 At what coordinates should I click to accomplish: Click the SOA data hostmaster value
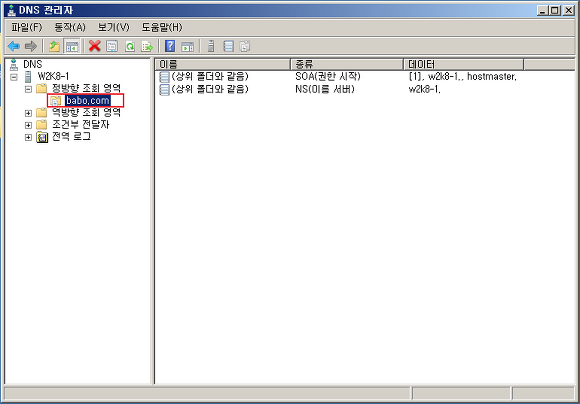click(492, 77)
